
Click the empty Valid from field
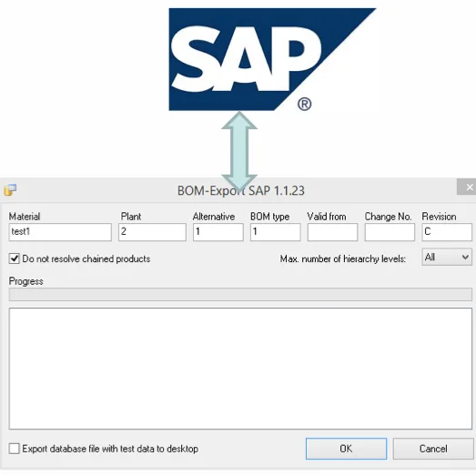[x=332, y=232]
